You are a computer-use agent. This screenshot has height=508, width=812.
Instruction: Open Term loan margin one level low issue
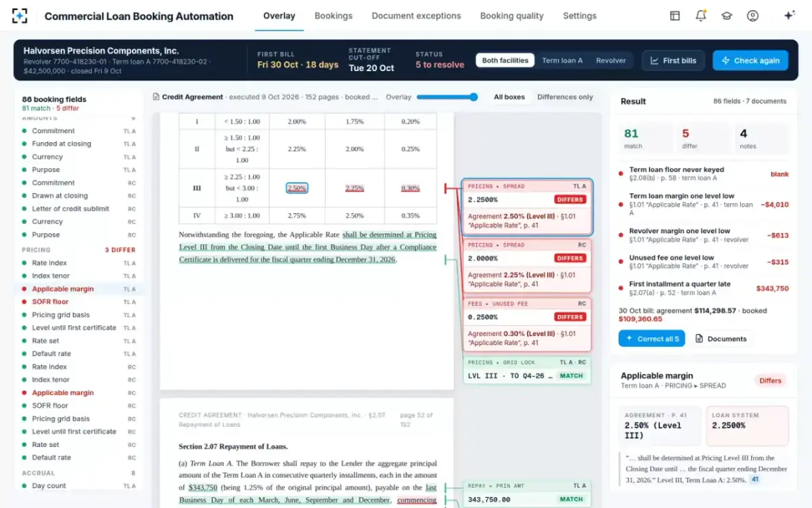click(704, 205)
